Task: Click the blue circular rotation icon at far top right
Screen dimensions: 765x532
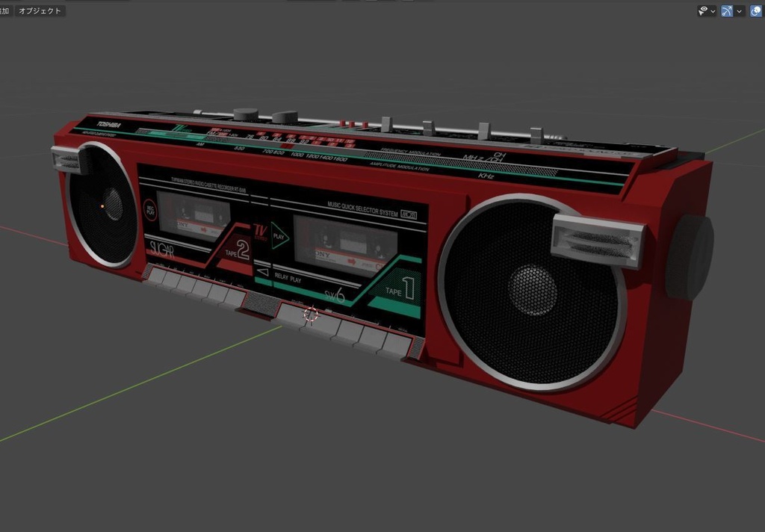Action: click(x=755, y=10)
